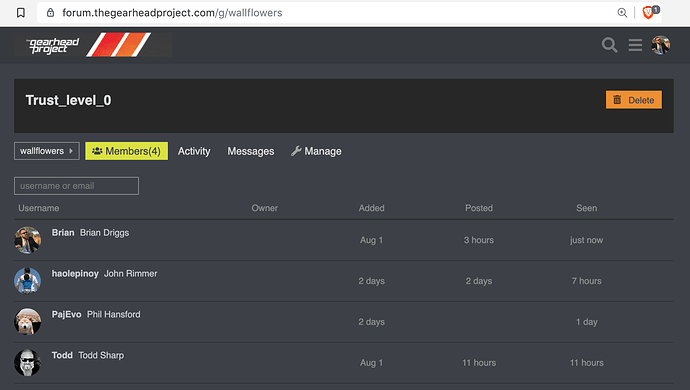Click Todd's '11 hours' posted value
Image resolution: width=690 pixels, height=390 pixels.
pyautogui.click(x=479, y=363)
